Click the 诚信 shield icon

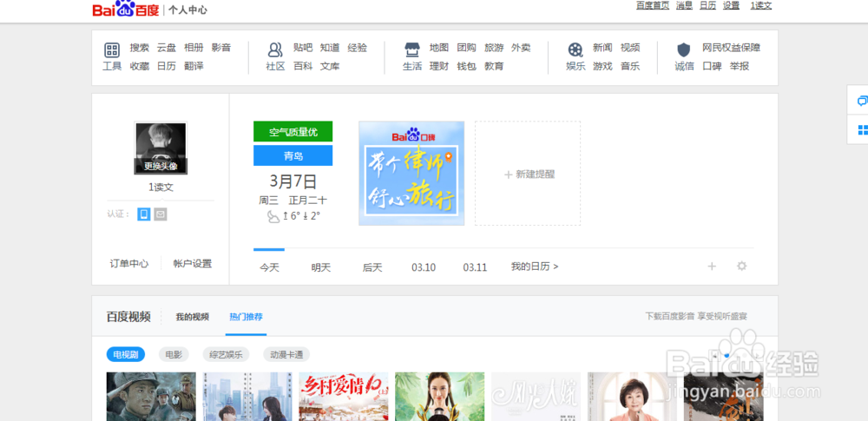point(684,49)
